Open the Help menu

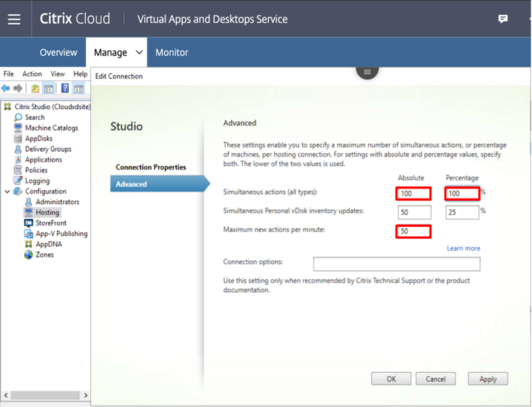point(80,74)
